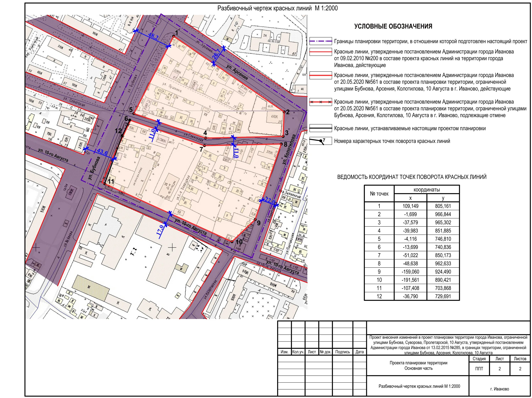Click the 'Листов' header cell
The image size is (532, 398).
pos(520,359)
